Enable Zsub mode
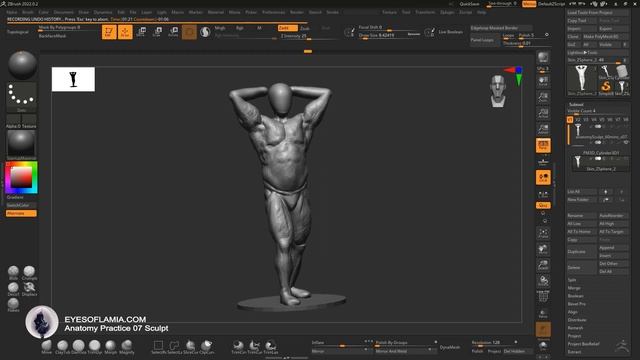 (x=305, y=28)
